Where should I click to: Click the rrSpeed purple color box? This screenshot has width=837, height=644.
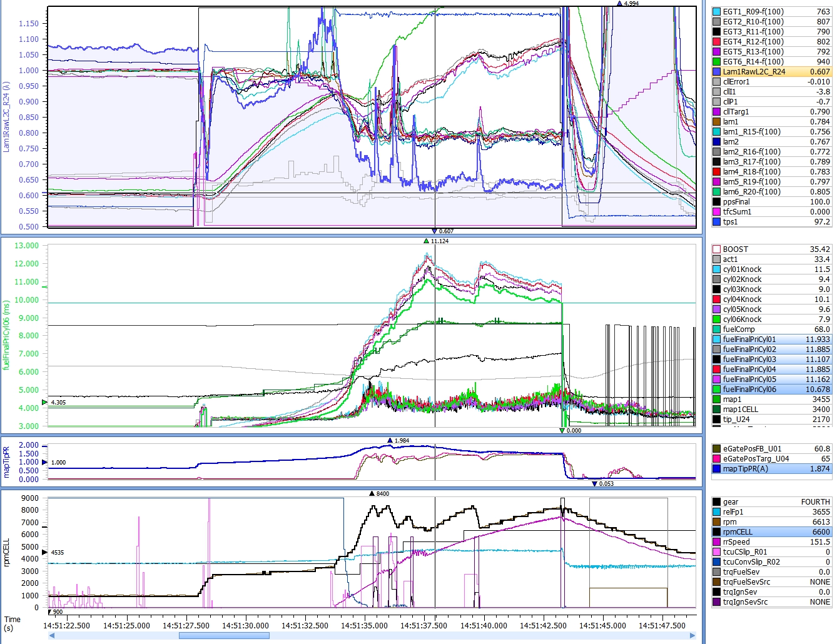[716, 542]
